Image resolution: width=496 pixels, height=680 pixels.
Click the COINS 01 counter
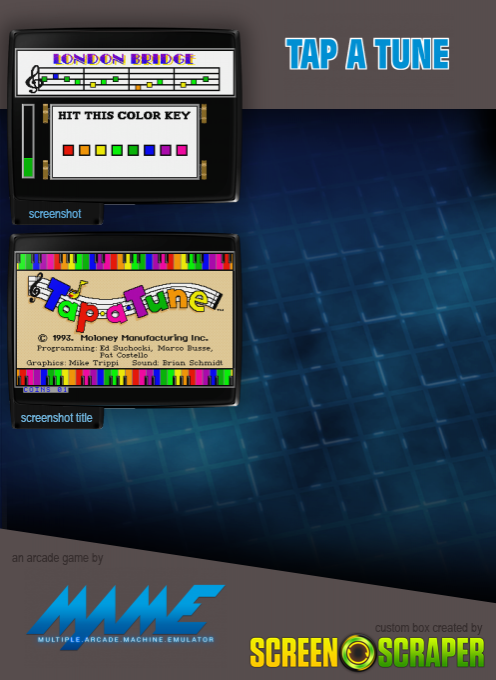(46, 389)
